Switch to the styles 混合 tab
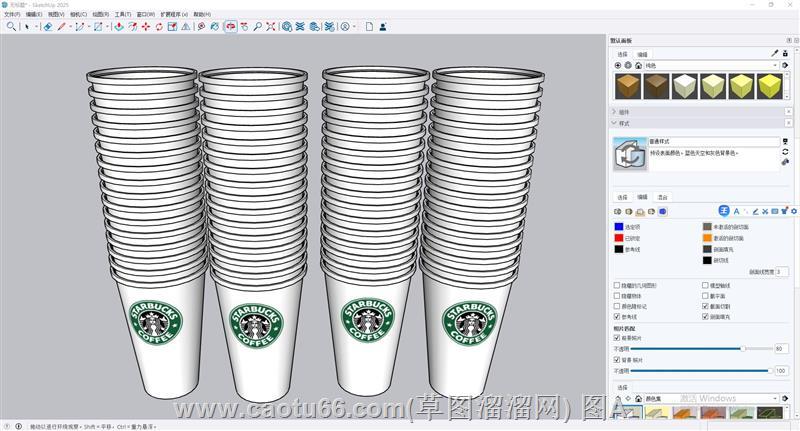The width and height of the screenshot is (800, 431). [662, 197]
